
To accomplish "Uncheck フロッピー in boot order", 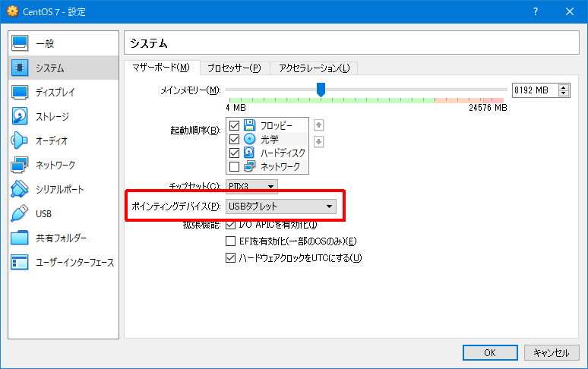I will pos(235,125).
